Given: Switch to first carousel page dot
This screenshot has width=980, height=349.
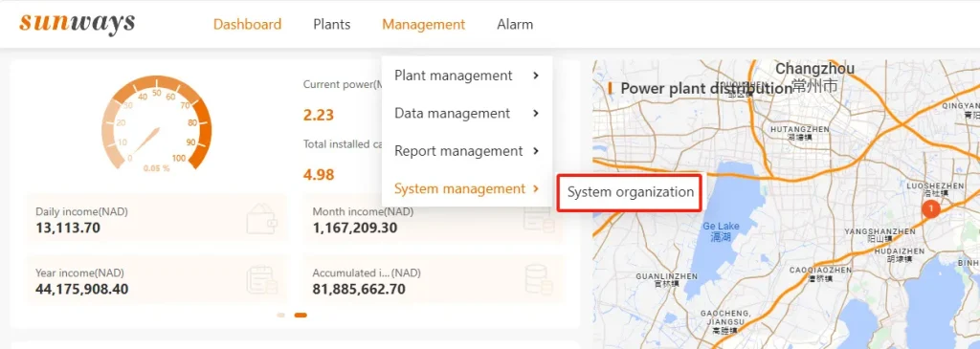Looking at the screenshot, I should coord(280,316).
